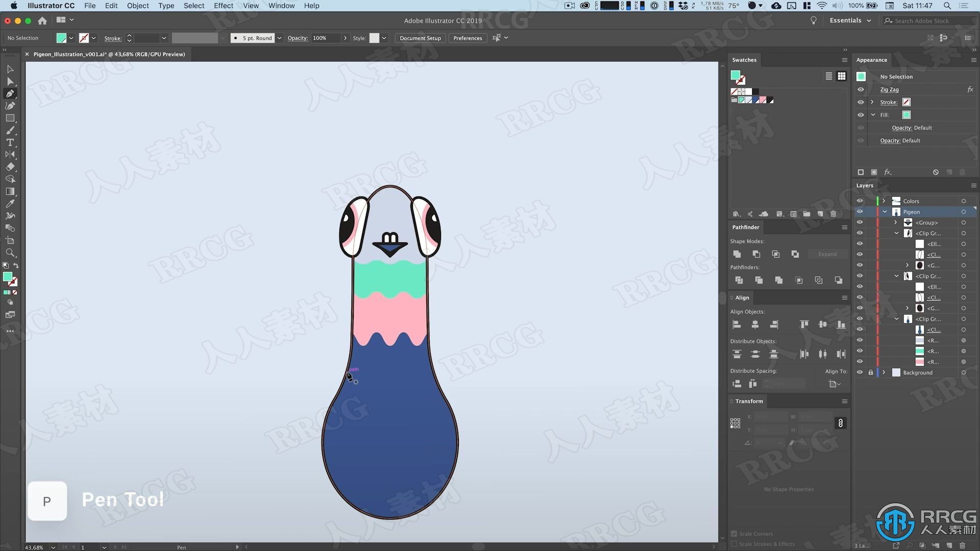Viewport: 980px width, 551px height.
Task: Select the Swatches panel tab
Action: coord(744,60)
